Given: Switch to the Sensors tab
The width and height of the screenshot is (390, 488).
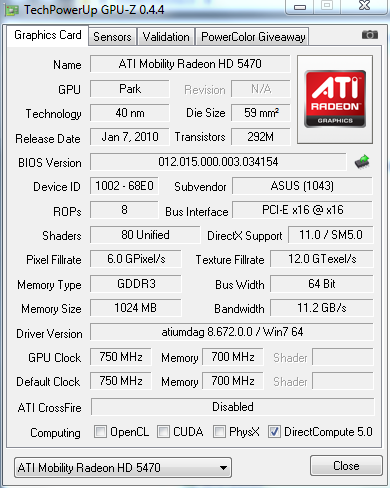Looking at the screenshot, I should pyautogui.click(x=112, y=36).
